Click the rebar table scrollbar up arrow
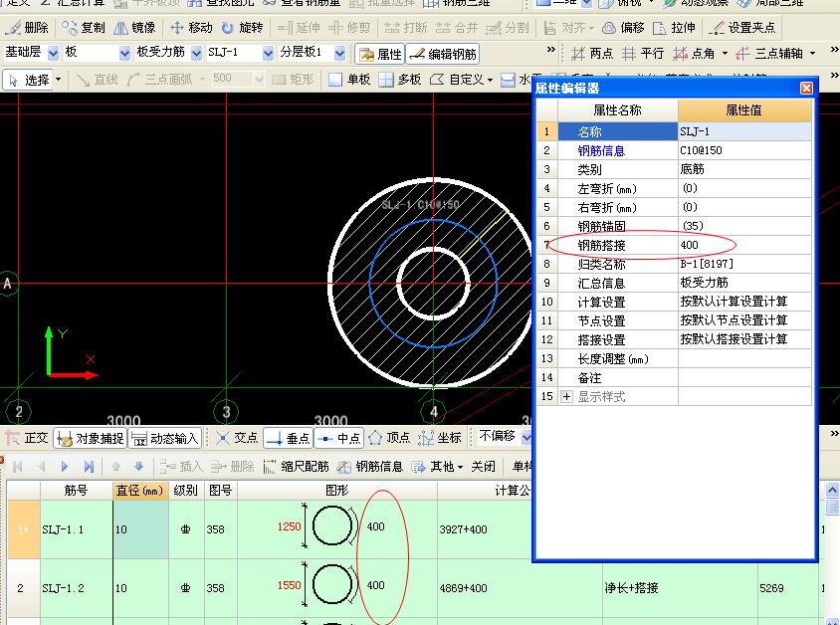 click(x=832, y=490)
